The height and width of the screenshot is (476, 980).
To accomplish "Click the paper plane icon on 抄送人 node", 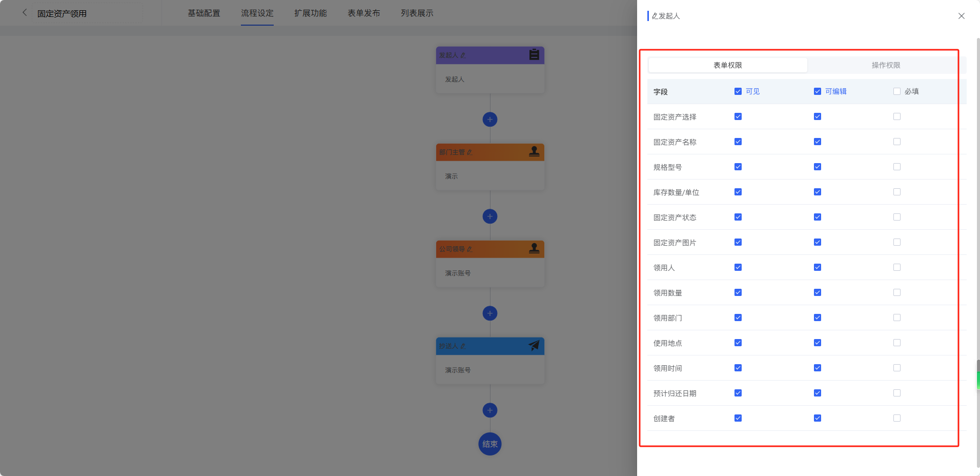I will pyautogui.click(x=534, y=346).
